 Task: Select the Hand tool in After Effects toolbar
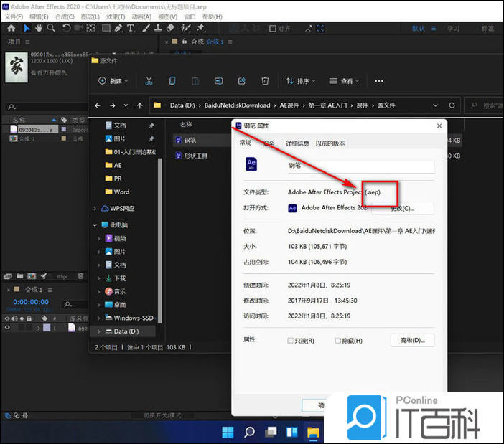tap(39, 28)
